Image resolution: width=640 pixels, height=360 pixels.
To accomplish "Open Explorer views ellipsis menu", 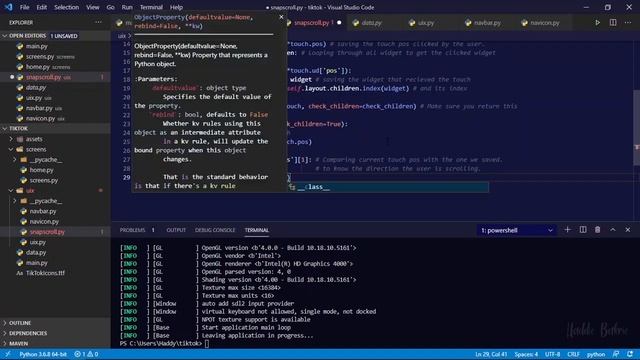I will (x=98, y=22).
